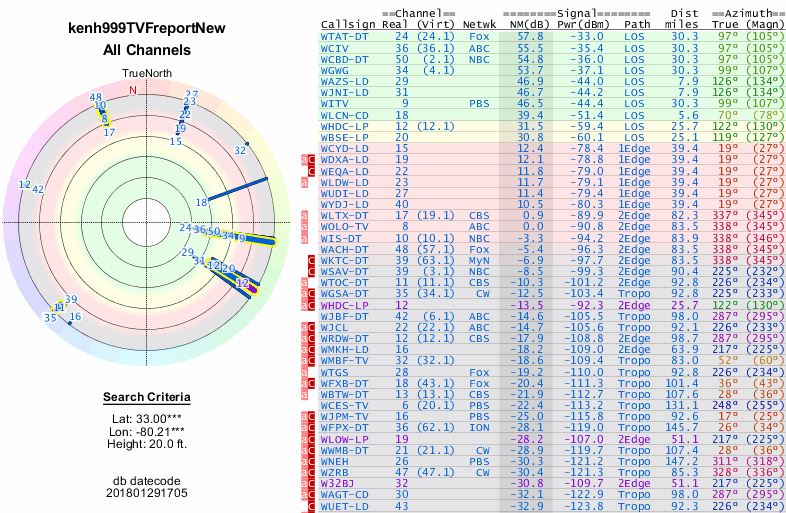Click the 'C' warning icon next to WSAV-DT
This screenshot has height=513, width=786.
[312, 271]
